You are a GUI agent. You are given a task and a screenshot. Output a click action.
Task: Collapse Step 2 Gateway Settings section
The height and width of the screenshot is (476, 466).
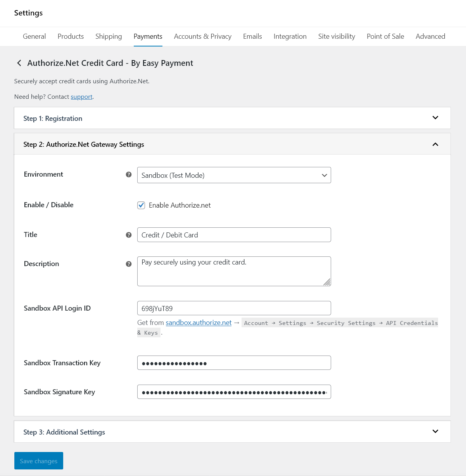point(435,144)
